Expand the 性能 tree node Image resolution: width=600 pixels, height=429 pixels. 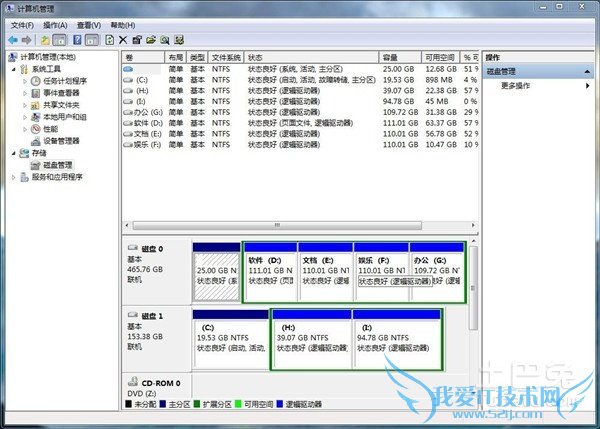[25, 129]
